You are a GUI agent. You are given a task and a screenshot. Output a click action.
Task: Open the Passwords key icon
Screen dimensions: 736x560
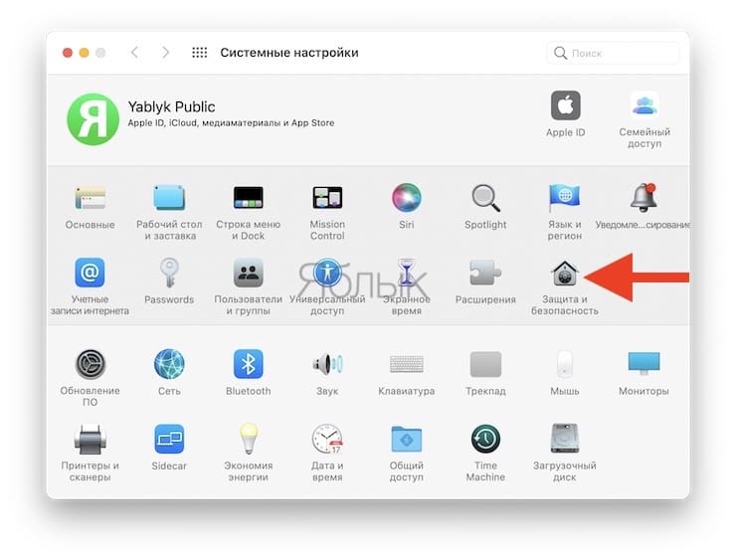point(169,273)
